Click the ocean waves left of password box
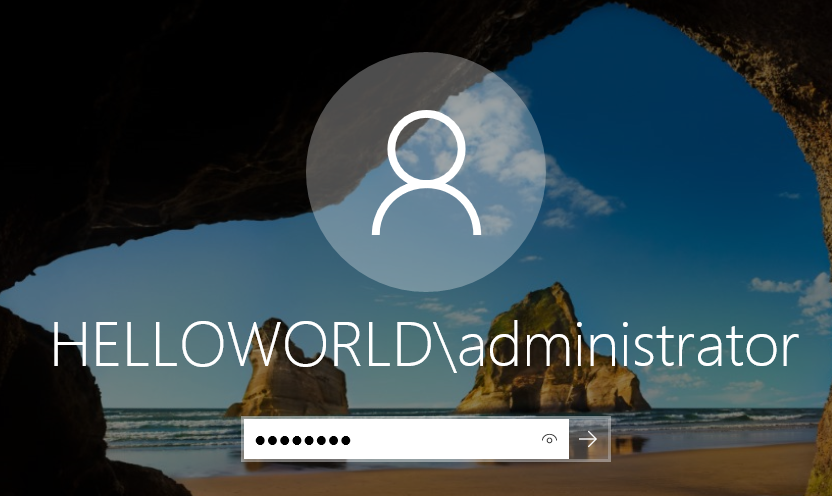 tap(170, 428)
